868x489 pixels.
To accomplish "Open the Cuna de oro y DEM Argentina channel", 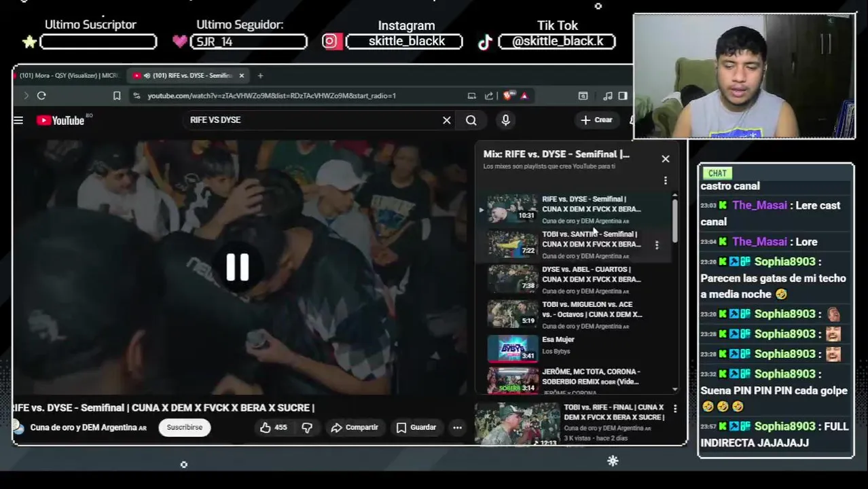I will click(x=88, y=428).
